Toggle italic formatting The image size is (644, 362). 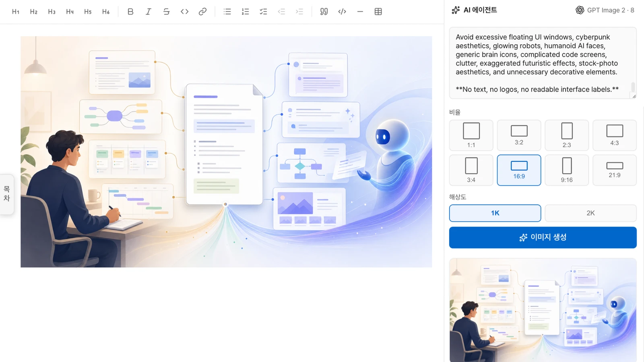149,12
